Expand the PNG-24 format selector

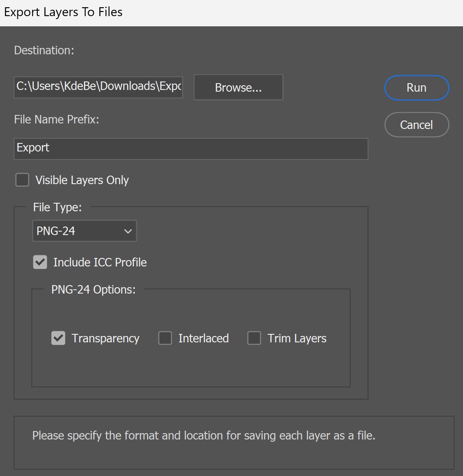[84, 231]
